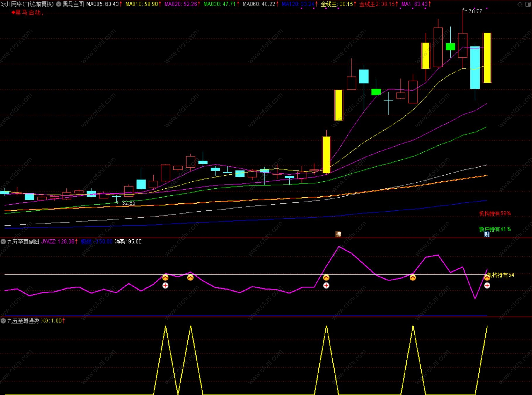Click the 强势: 95.00 value

pyautogui.click(x=128, y=241)
